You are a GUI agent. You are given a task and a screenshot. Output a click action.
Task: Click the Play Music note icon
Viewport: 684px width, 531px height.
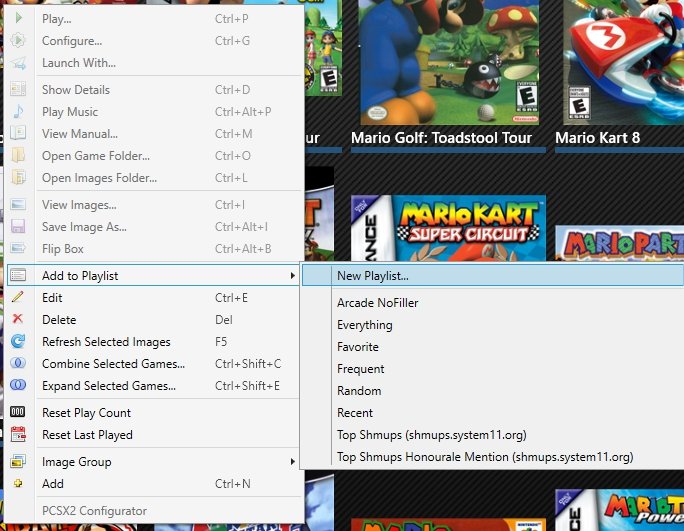click(18, 111)
